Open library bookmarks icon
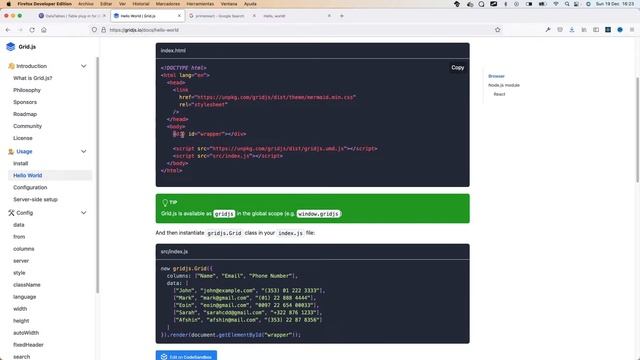The width and height of the screenshot is (640, 360). pyautogui.click(x=584, y=30)
